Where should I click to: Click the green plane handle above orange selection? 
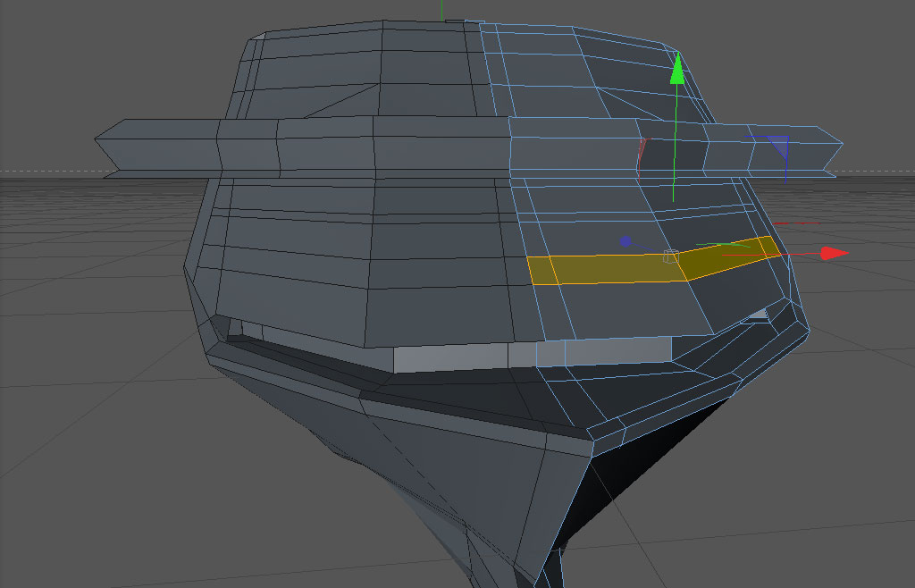click(x=722, y=245)
